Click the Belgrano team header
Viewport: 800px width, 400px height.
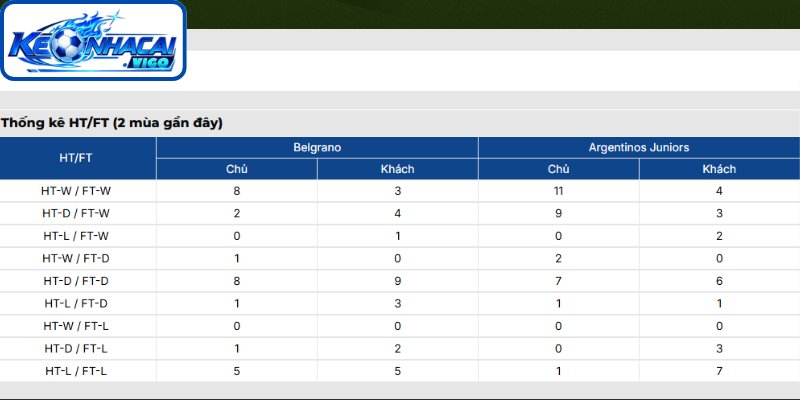coord(317,147)
